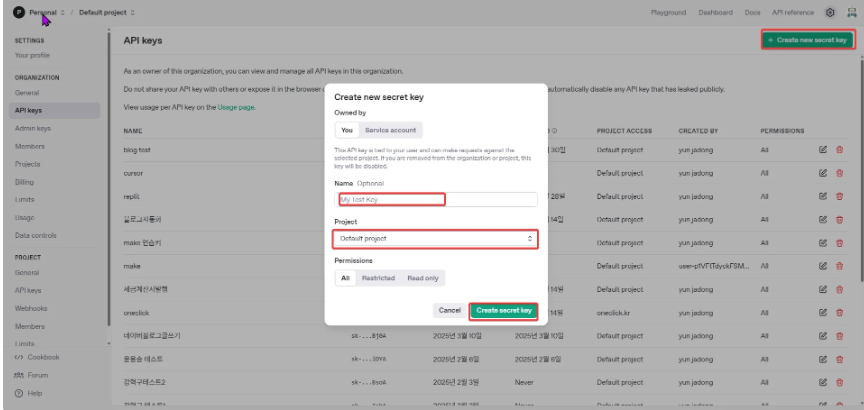Click Create secret key in the dialog
This screenshot has width=864, height=410.
[x=504, y=310]
